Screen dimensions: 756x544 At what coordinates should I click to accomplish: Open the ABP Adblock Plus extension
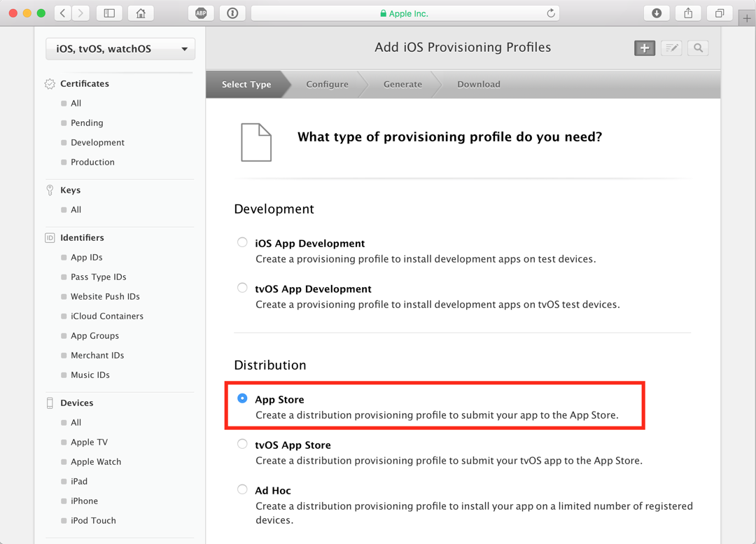click(201, 13)
